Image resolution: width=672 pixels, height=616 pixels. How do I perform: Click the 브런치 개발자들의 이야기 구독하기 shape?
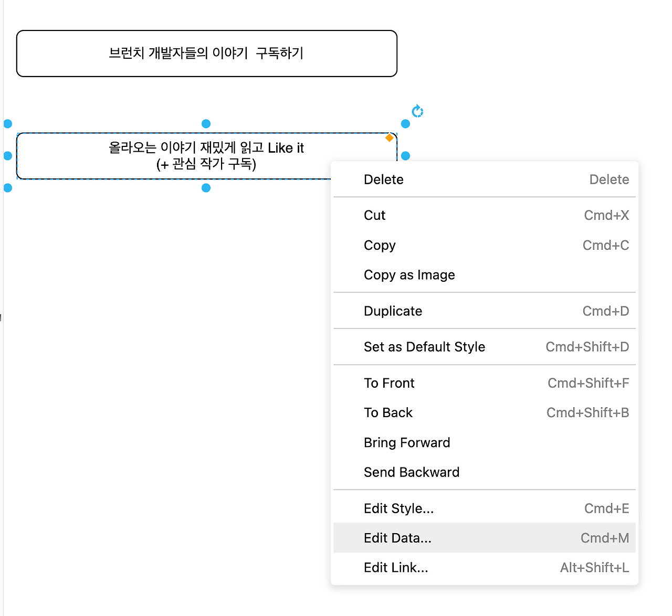(x=206, y=53)
